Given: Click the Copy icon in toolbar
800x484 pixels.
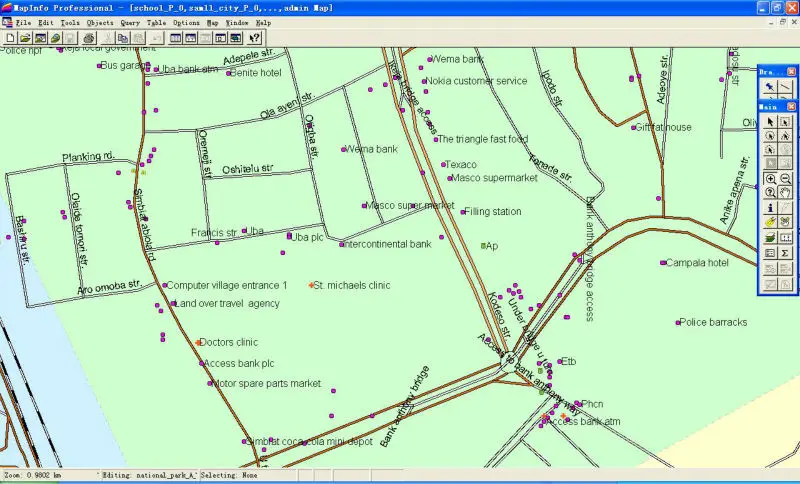Looking at the screenshot, I should tap(124, 38).
